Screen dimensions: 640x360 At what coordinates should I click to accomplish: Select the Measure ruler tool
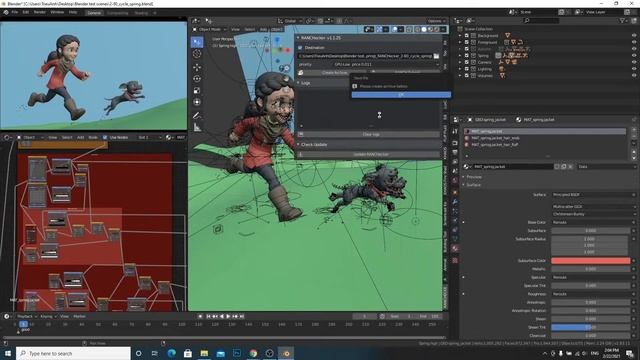click(x=197, y=127)
